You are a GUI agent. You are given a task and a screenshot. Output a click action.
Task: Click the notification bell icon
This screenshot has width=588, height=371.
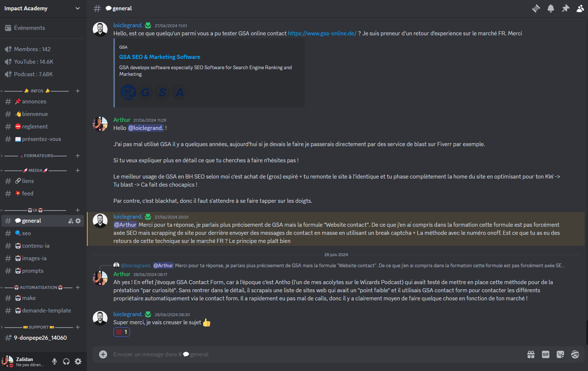[x=550, y=8]
